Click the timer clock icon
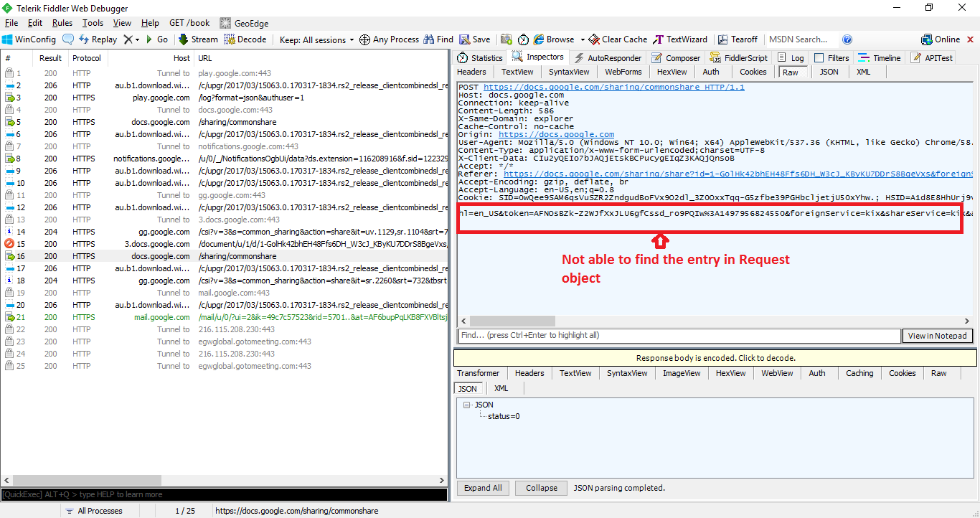The image size is (980, 518). pyautogui.click(x=523, y=39)
